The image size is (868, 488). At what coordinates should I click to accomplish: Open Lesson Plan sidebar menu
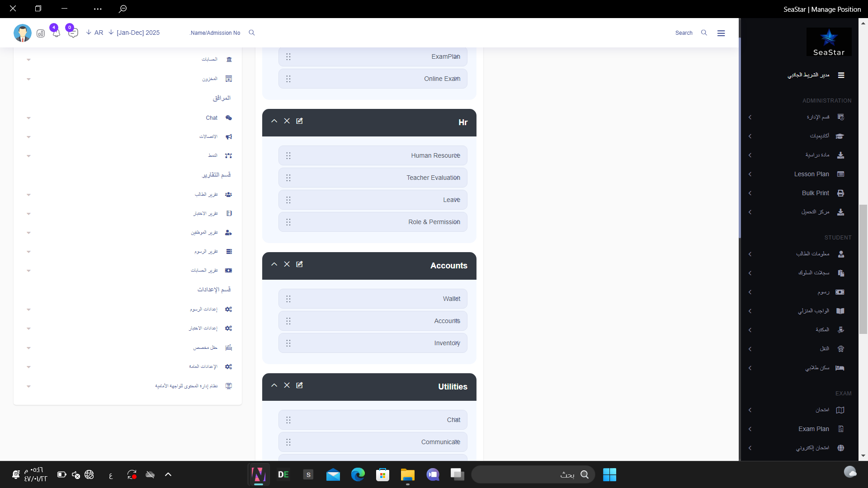(x=811, y=174)
